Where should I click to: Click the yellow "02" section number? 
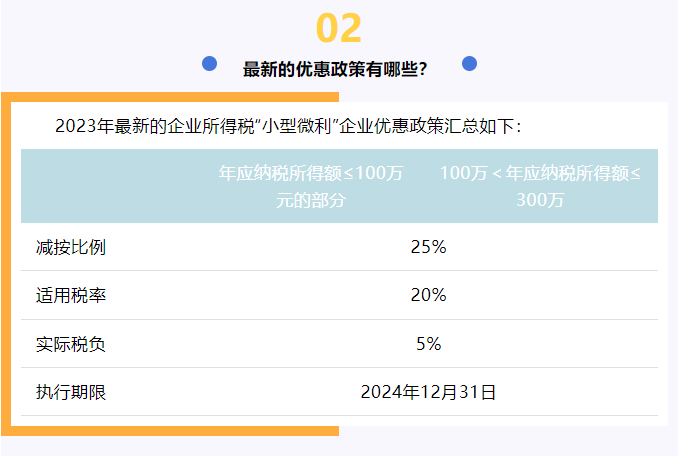click(x=338, y=29)
